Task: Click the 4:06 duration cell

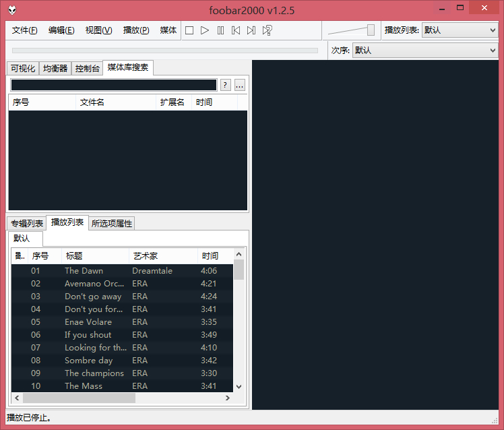Action: point(209,271)
